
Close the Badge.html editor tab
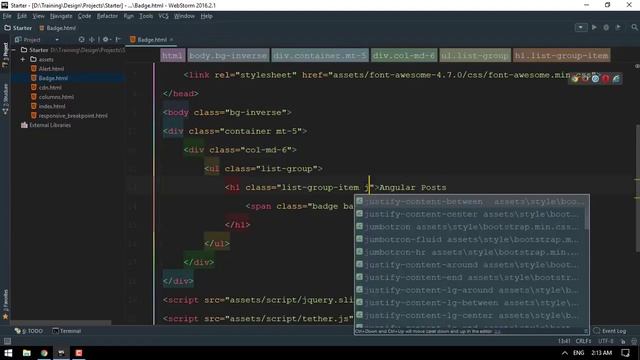tap(172, 40)
